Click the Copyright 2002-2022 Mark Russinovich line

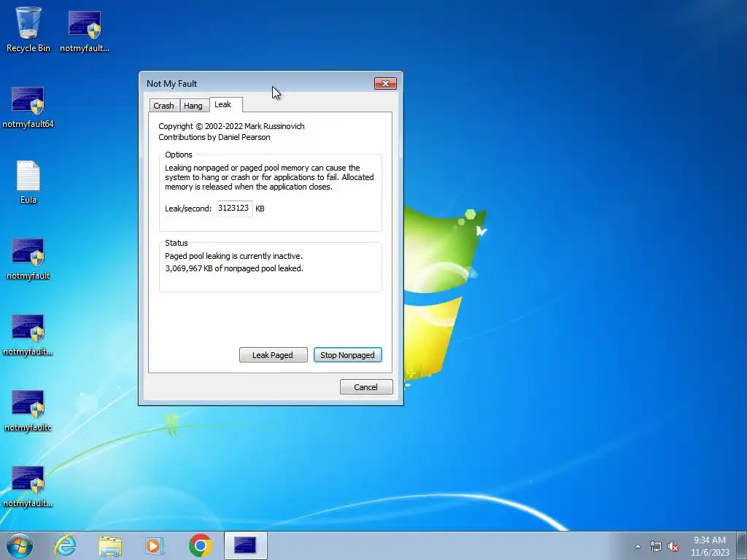[231, 126]
